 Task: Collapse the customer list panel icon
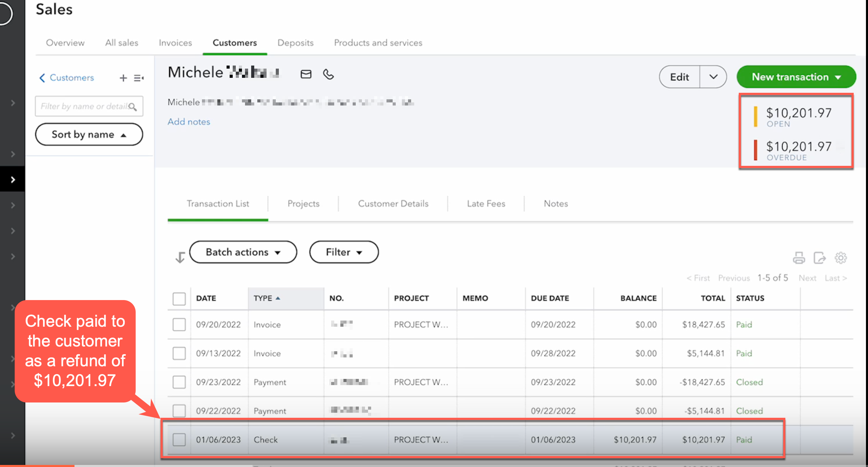click(138, 78)
